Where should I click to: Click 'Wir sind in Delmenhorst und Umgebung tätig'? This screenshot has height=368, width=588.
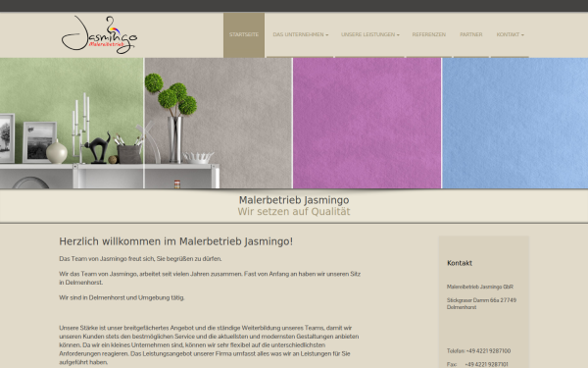pyautogui.click(x=122, y=297)
